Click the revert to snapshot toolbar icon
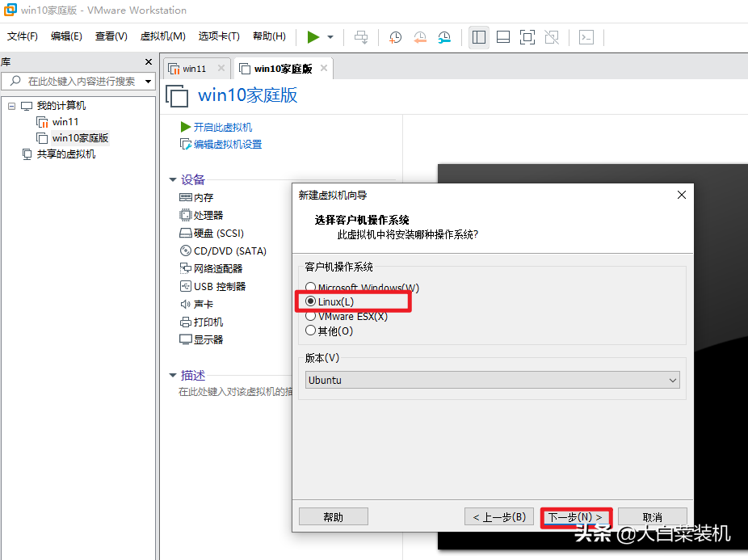This screenshot has height=560, width=748. (x=420, y=36)
